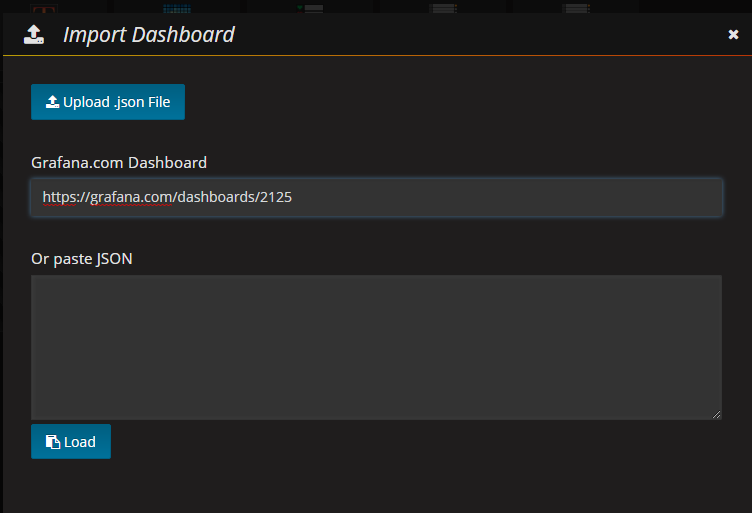Click the 'Or paste JSON' label

point(82,259)
